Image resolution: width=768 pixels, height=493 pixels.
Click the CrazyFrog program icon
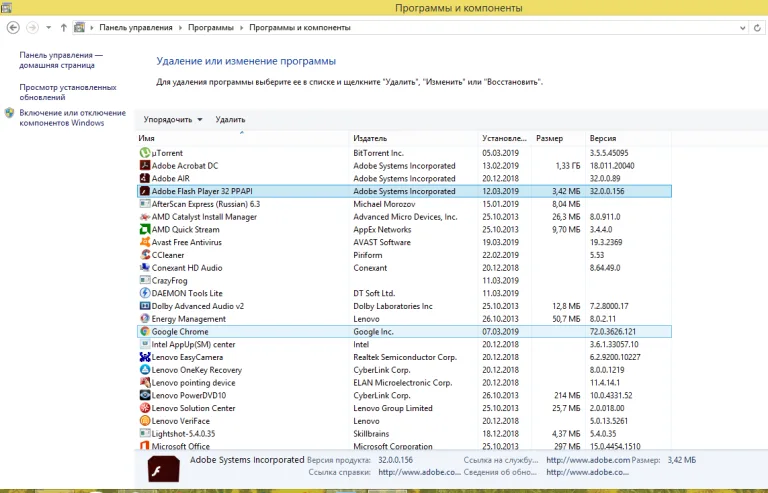(x=144, y=280)
